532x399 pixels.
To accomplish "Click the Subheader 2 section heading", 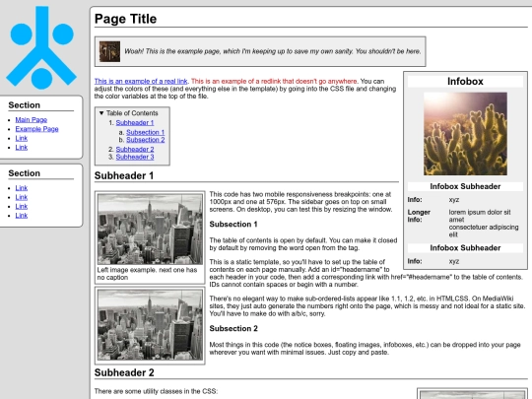I will [x=124, y=372].
